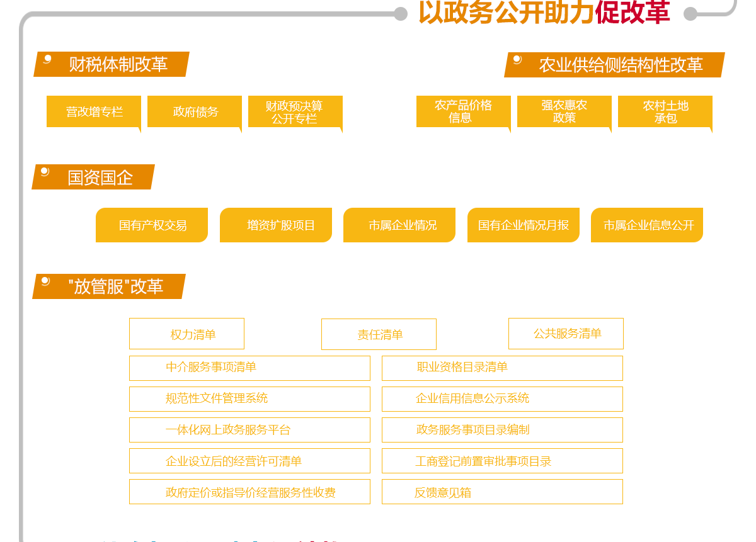The image size is (756, 542).
Task: Open the 营改增专栏 link
Action: click(x=93, y=111)
